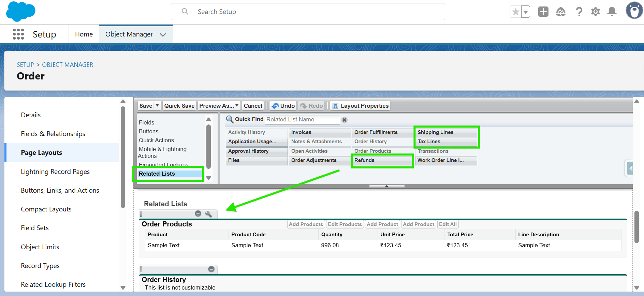Open the Object Manager tab chevron
644x296 pixels.
coord(163,34)
